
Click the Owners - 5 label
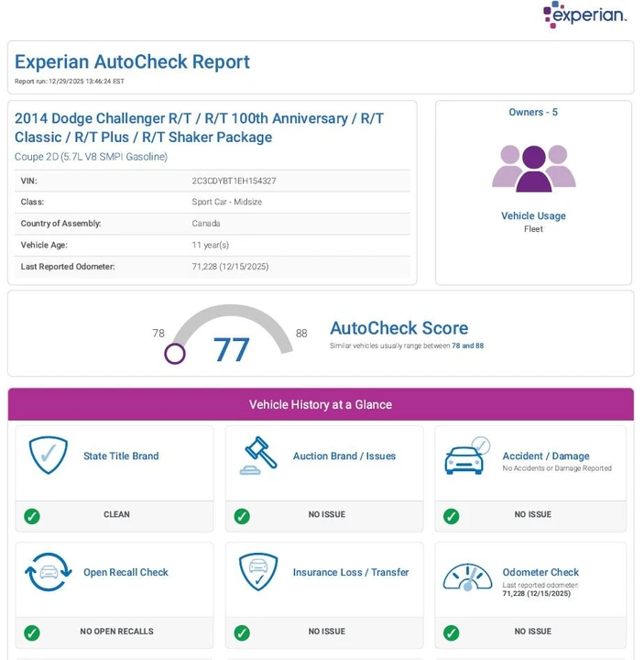(533, 113)
